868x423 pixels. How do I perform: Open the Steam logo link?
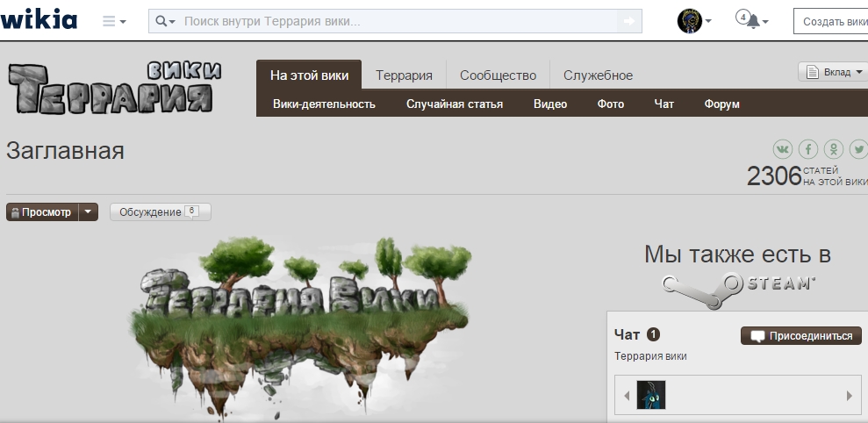[x=738, y=290]
